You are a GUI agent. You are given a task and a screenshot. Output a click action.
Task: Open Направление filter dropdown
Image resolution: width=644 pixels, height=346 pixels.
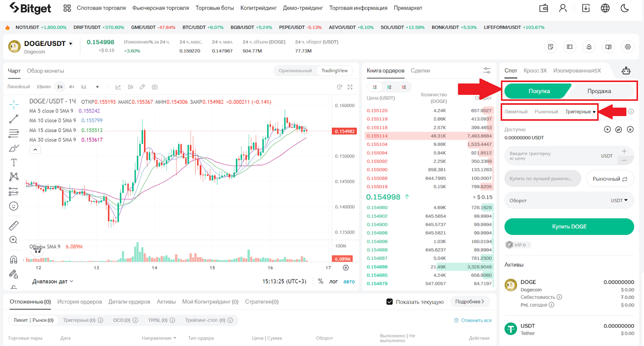[x=159, y=338]
